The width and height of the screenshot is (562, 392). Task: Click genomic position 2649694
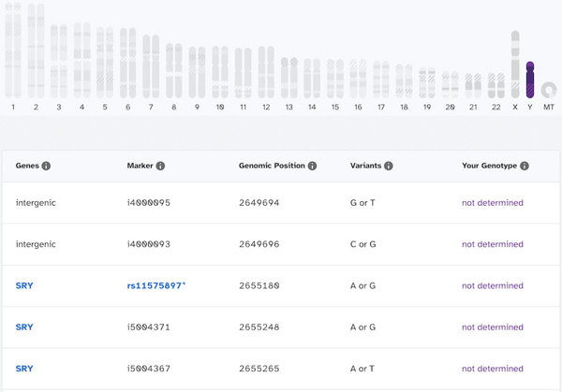pyautogui.click(x=259, y=203)
